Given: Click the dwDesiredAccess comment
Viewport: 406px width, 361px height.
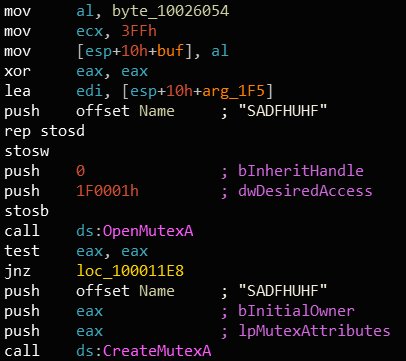Looking at the screenshot, I should click(305, 191).
